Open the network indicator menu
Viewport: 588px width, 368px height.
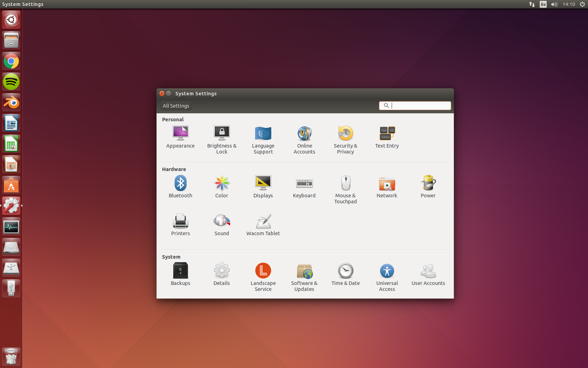point(532,4)
